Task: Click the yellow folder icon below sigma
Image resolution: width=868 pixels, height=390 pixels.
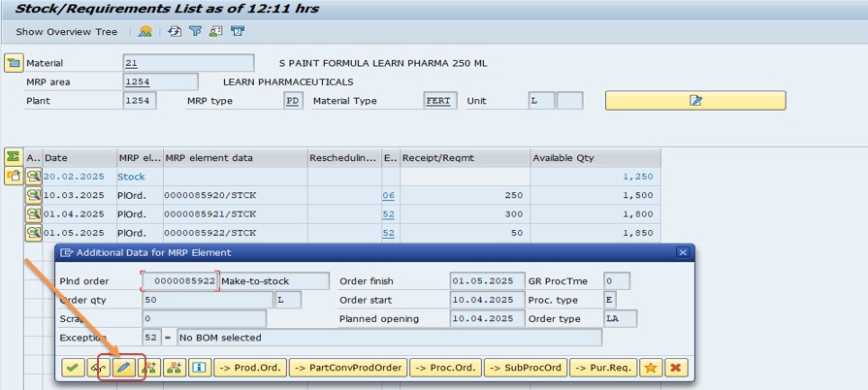Action: pyautogui.click(x=14, y=177)
